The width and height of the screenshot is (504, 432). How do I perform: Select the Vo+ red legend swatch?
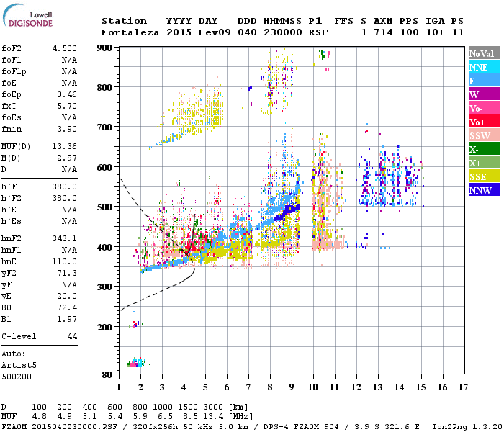(x=484, y=121)
